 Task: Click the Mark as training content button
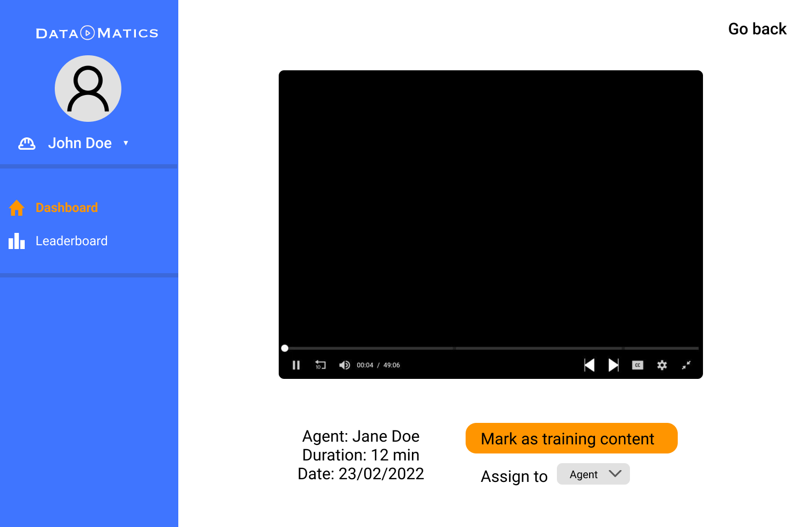(571, 438)
